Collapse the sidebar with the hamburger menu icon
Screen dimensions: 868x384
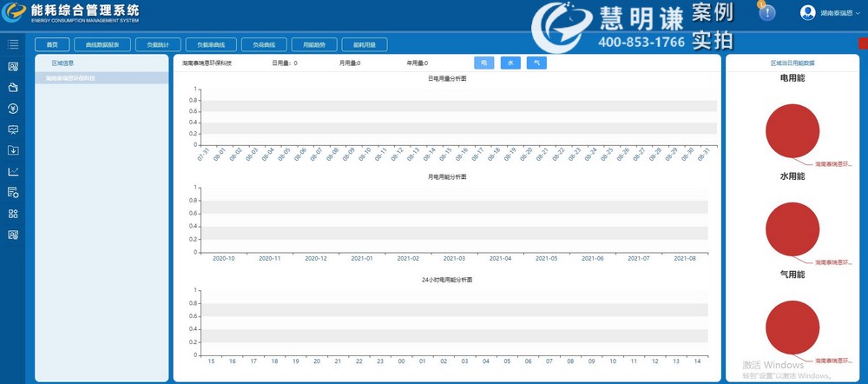[13, 44]
